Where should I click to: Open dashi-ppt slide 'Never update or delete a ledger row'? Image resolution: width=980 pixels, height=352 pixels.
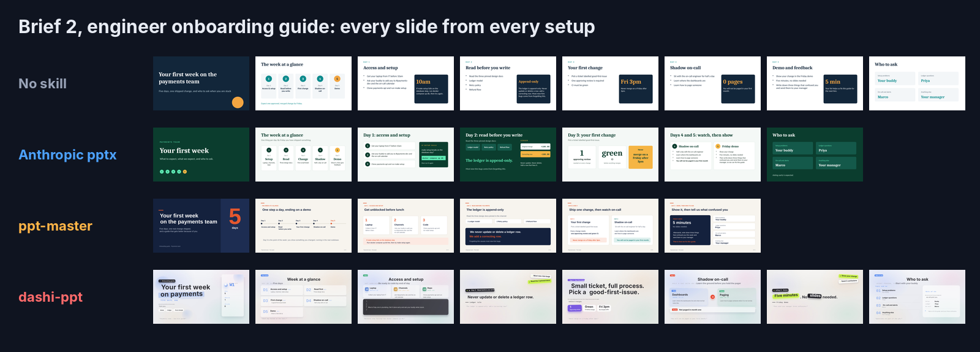(508, 297)
